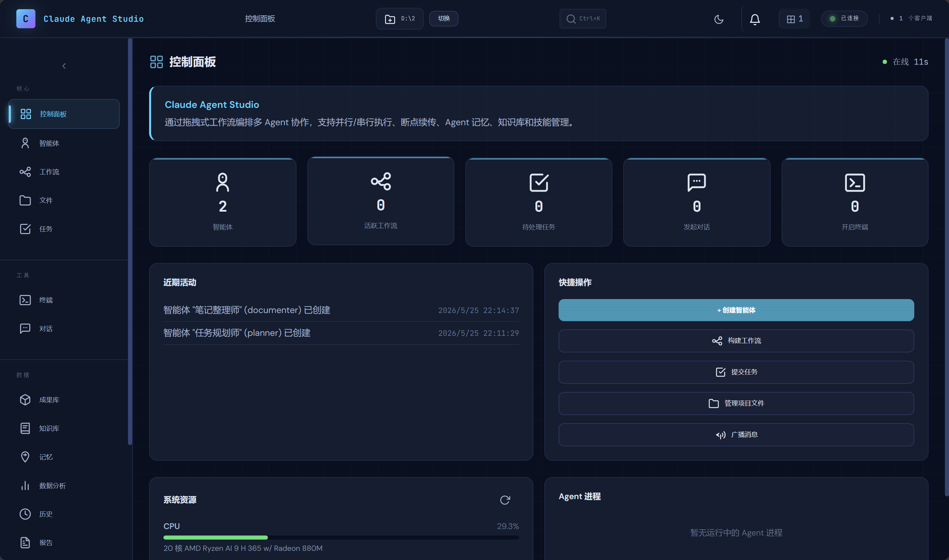This screenshot has width=949, height=560.
Task: Click the Claude Agent Studio header title
Action: [94, 19]
